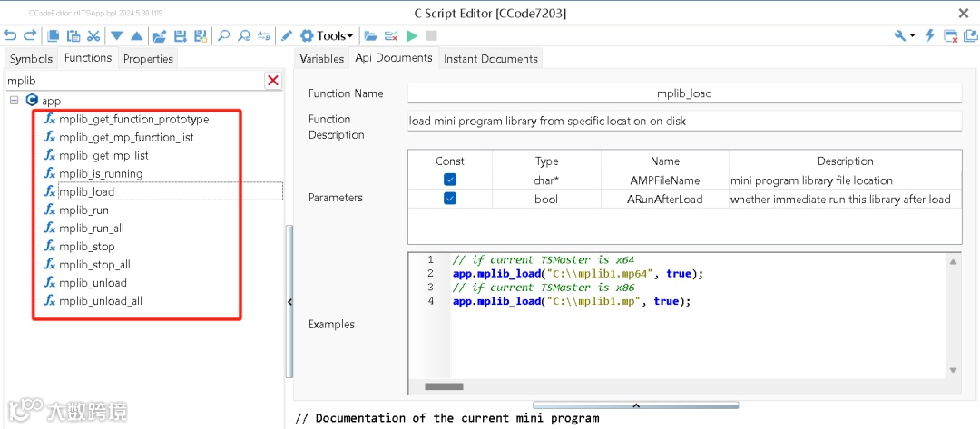
Task: Click the Save As floppy icon
Action: [200, 35]
